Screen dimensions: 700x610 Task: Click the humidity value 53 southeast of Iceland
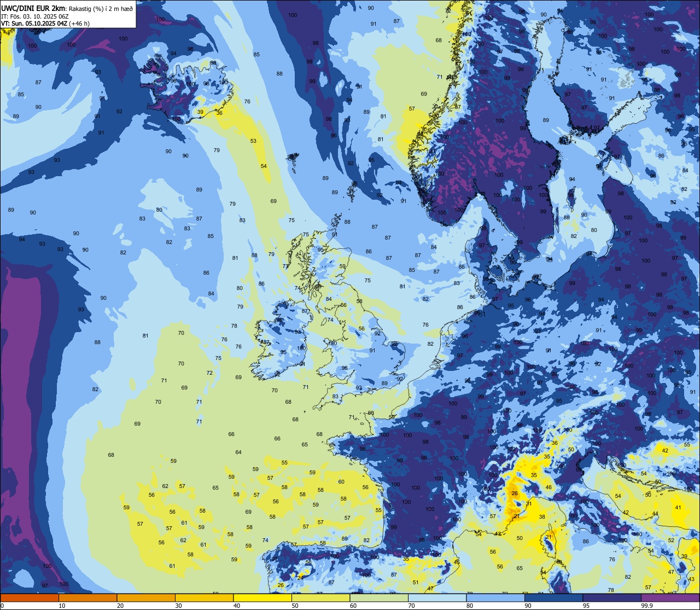pyautogui.click(x=253, y=141)
